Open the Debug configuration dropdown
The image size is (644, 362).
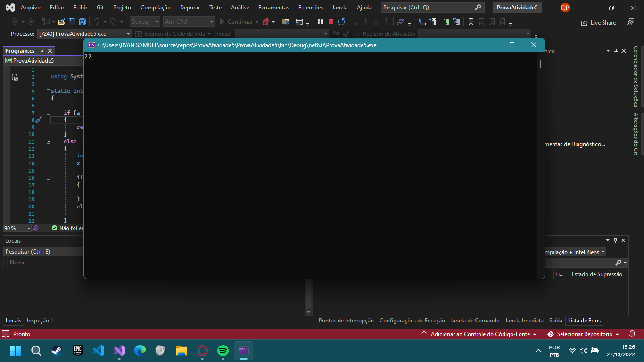tap(145, 21)
